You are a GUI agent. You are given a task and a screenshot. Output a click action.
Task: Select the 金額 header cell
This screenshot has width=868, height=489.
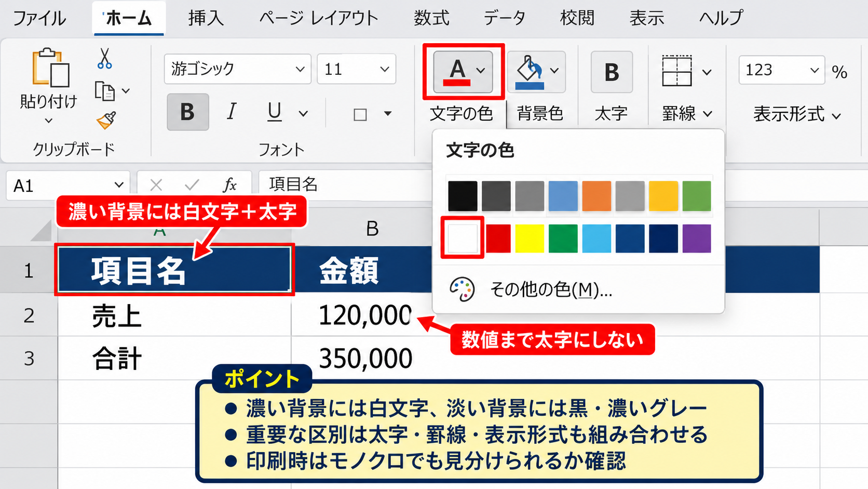coord(362,270)
